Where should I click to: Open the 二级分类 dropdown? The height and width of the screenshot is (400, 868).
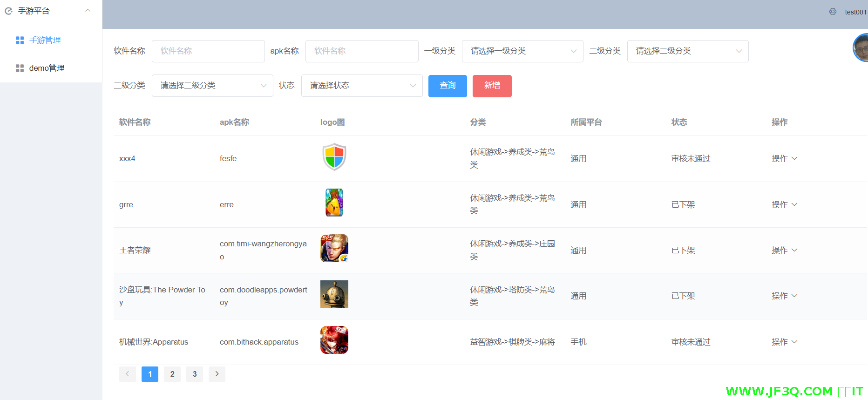pos(687,51)
